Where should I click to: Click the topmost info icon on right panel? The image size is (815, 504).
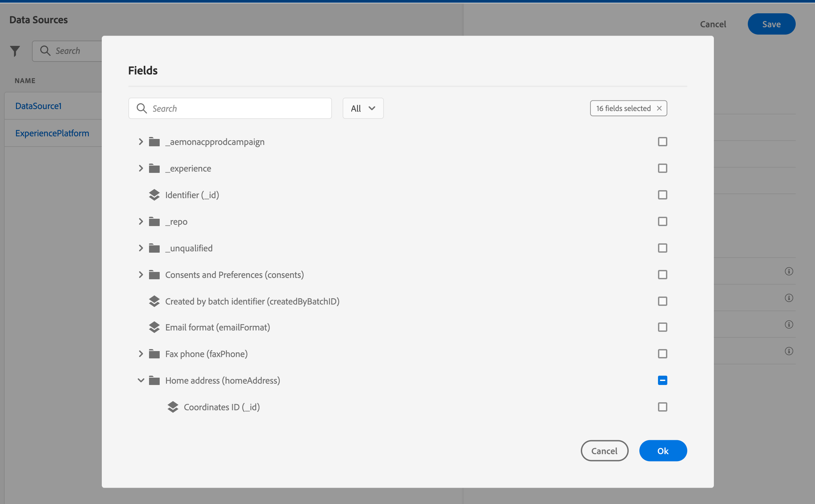tap(789, 271)
